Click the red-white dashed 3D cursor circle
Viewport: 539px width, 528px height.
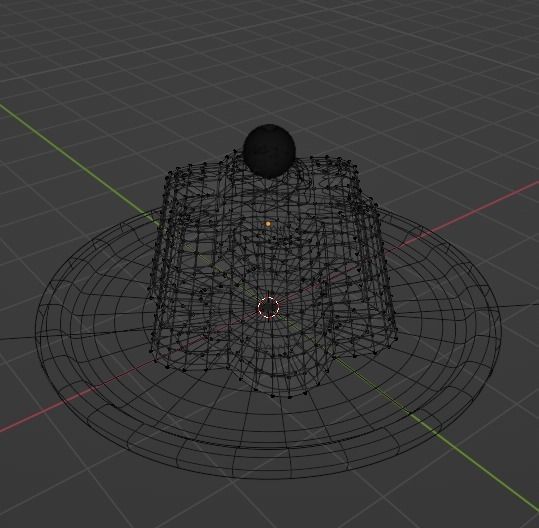268,307
